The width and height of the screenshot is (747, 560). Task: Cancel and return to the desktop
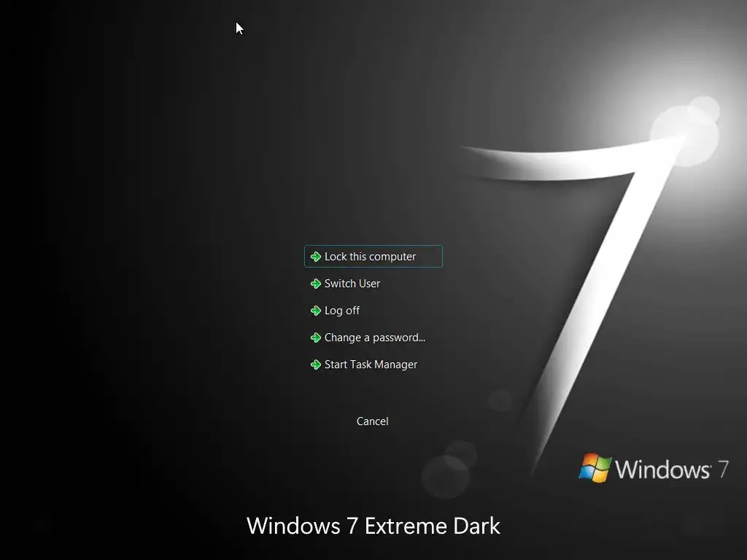click(x=373, y=421)
